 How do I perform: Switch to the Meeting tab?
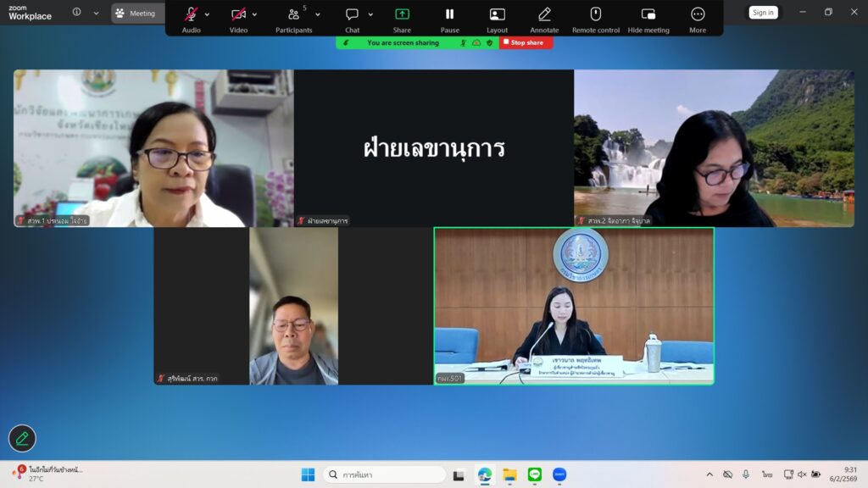pyautogui.click(x=136, y=14)
